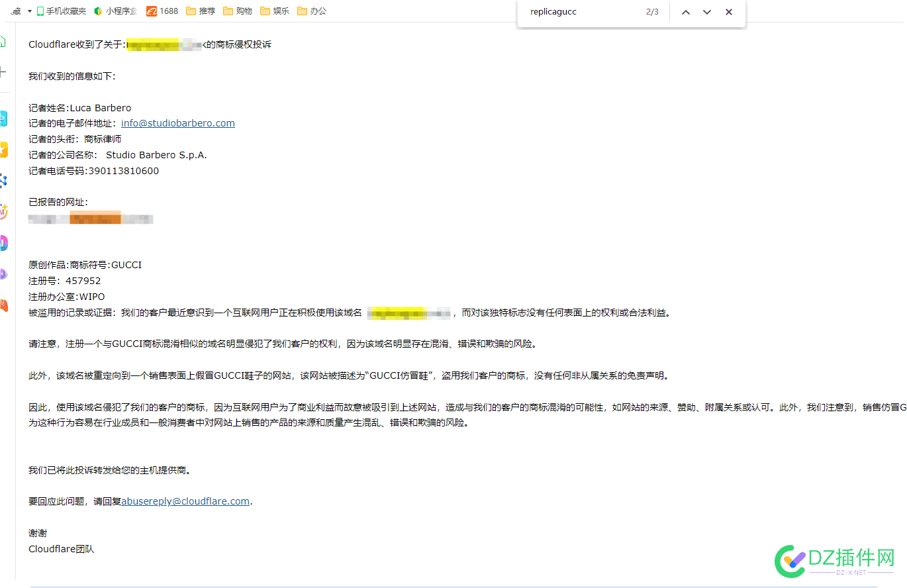The image size is (907, 588).
Task: Open the 购物 bookmark folder
Action: coord(238,11)
